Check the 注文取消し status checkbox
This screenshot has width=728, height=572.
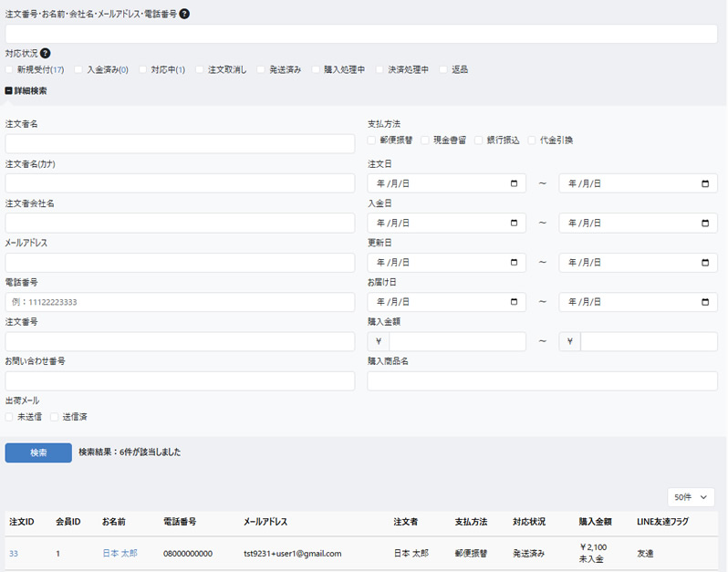(x=200, y=69)
